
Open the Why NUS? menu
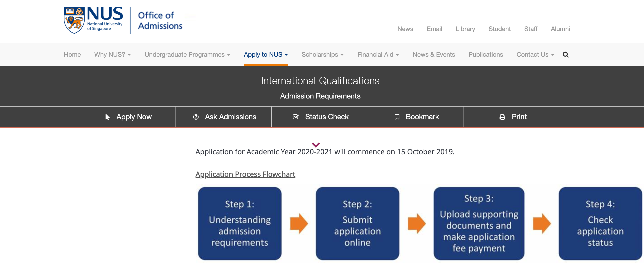pyautogui.click(x=113, y=54)
